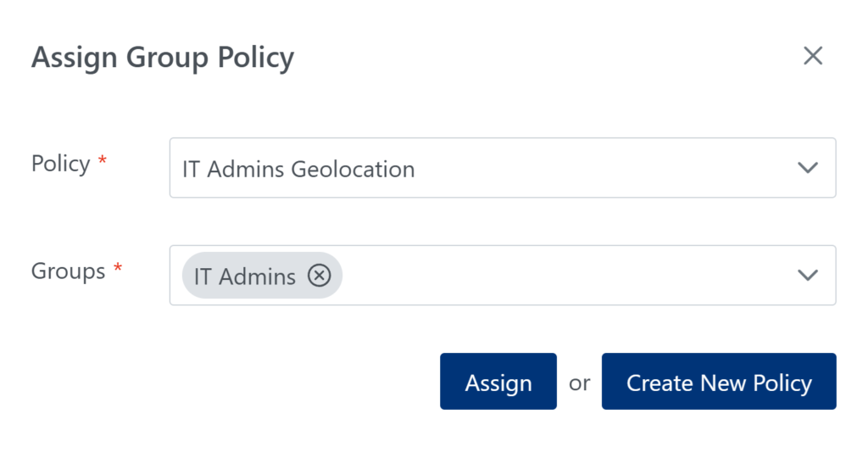Click the Groups field label
The width and height of the screenshot is (868, 464).
coord(68,271)
